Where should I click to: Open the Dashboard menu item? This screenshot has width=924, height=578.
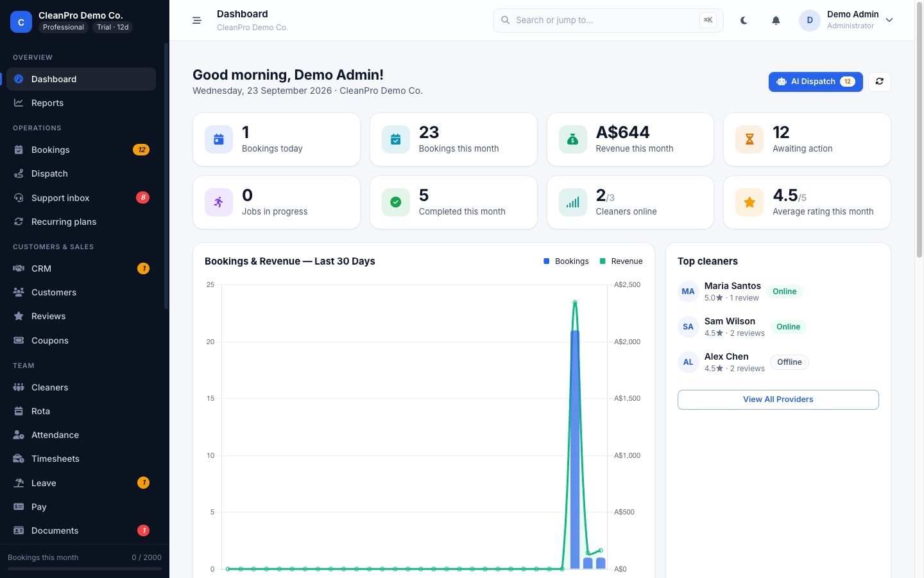tap(81, 79)
